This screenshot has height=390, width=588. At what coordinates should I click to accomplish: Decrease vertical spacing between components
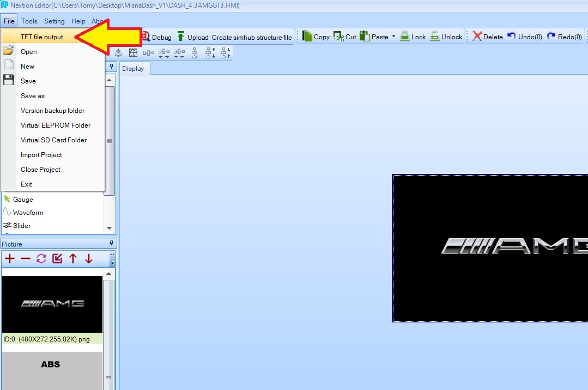click(226, 53)
